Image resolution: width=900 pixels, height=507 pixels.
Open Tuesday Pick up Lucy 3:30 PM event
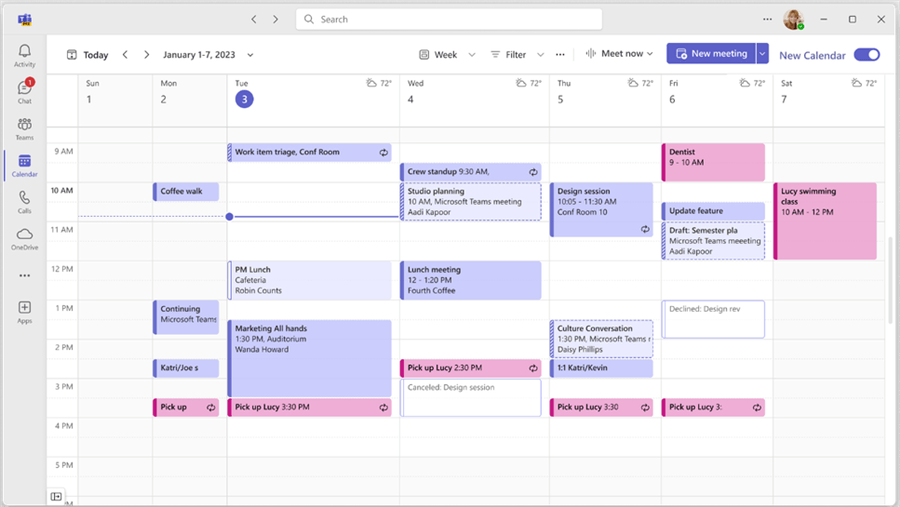coord(309,407)
